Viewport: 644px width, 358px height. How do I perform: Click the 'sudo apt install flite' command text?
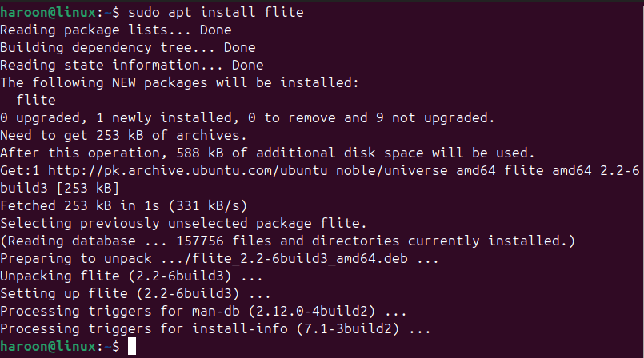tap(216, 12)
